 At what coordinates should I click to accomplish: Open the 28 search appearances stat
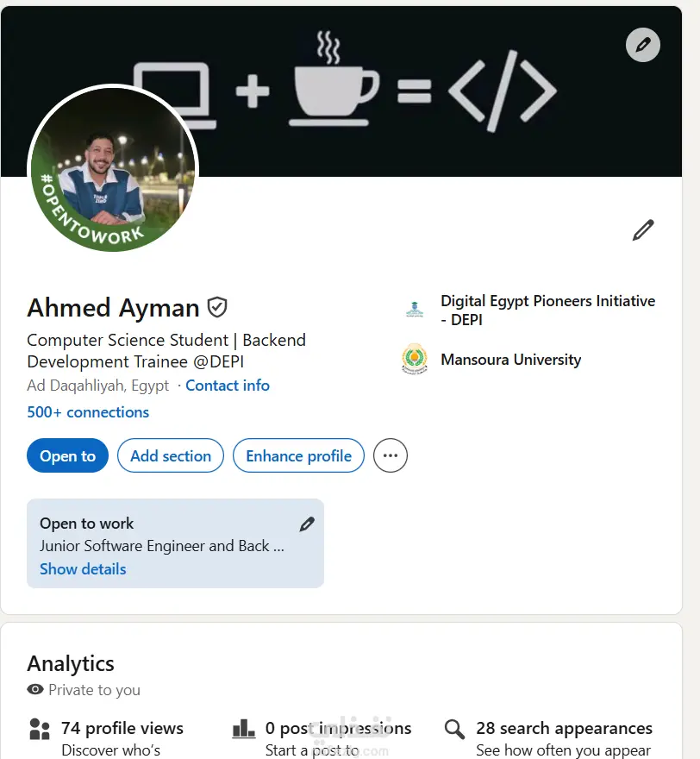(x=564, y=729)
